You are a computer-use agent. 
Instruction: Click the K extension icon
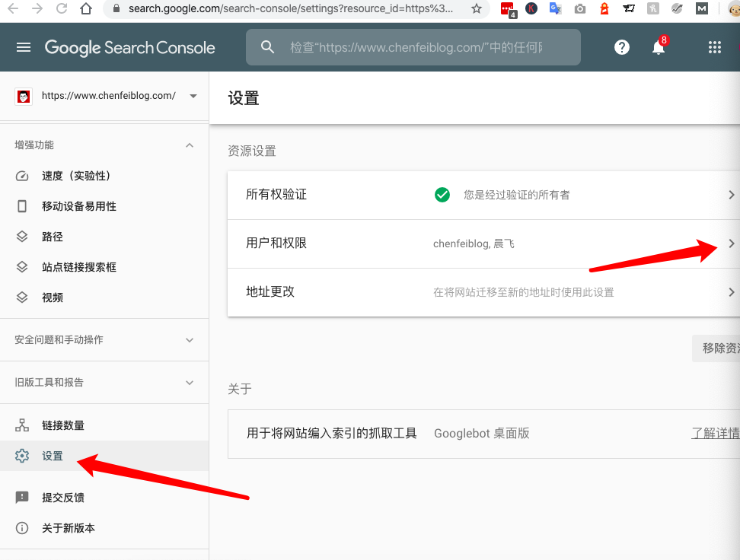531,8
